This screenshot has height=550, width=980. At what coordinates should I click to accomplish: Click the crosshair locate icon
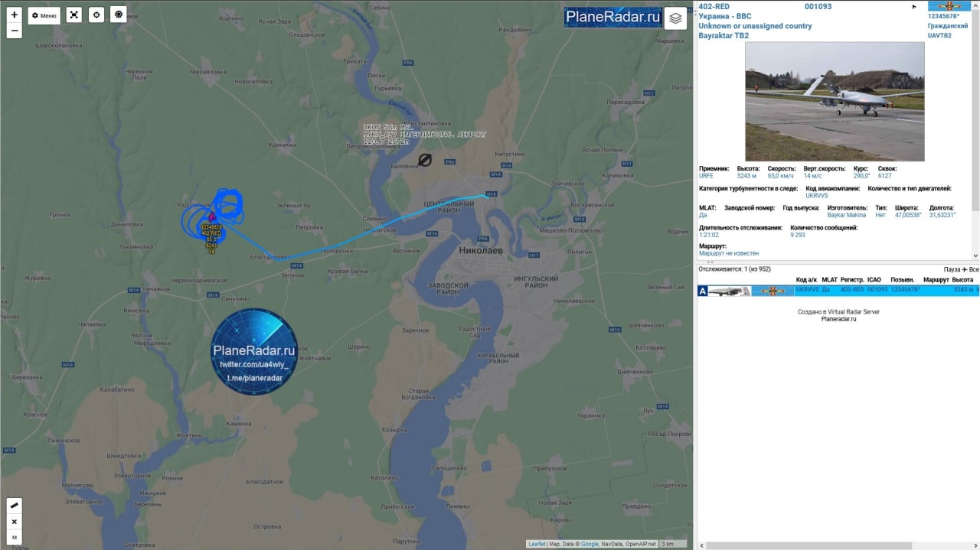coord(96,15)
